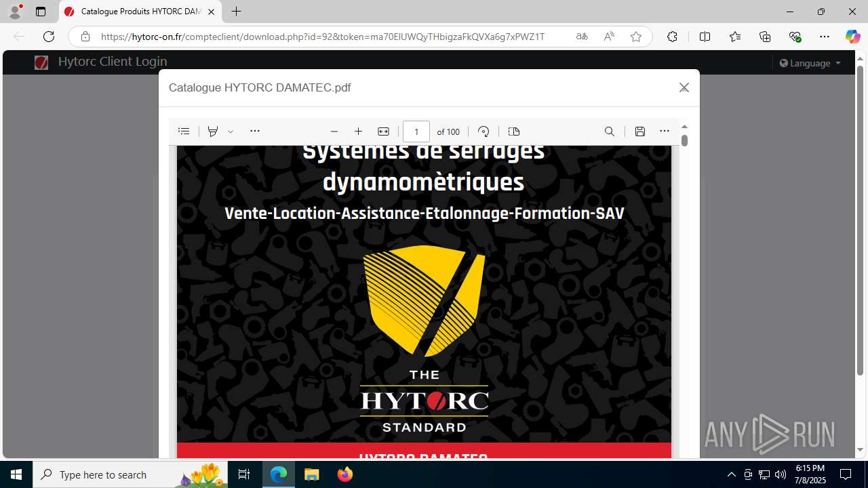Switch the PDF page view layout
The image size is (868, 488).
coord(514,131)
